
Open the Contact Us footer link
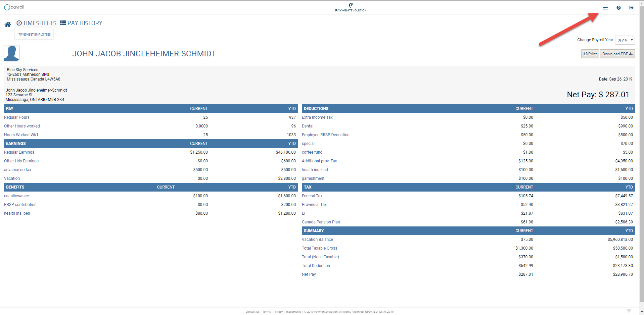click(x=252, y=312)
